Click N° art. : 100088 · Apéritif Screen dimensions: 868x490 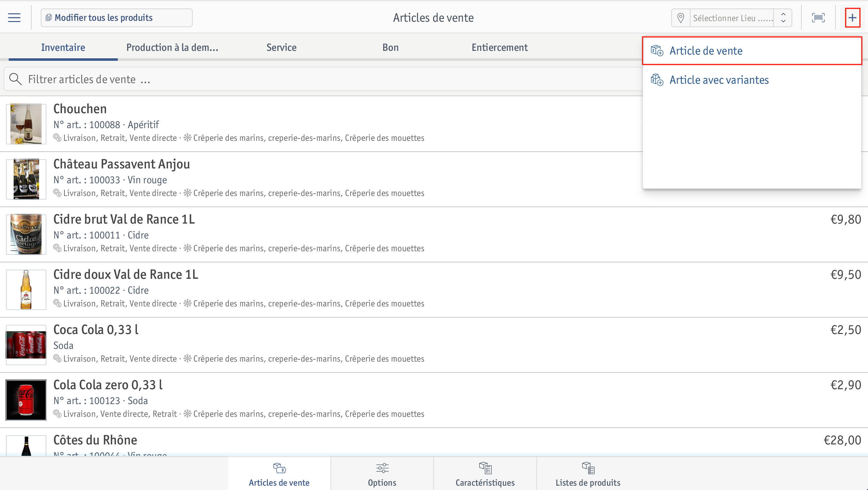pyautogui.click(x=106, y=125)
